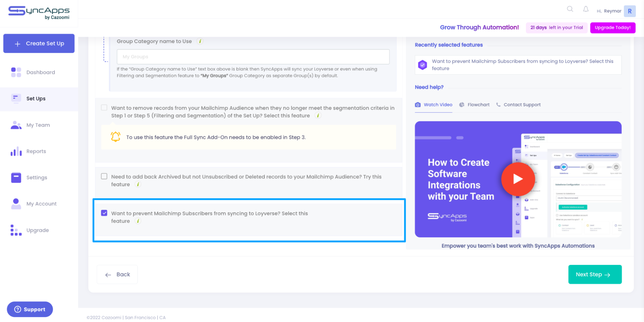Image resolution: width=644 pixels, height=322 pixels.
Task: Click the My Team people icon
Action: pos(16,125)
